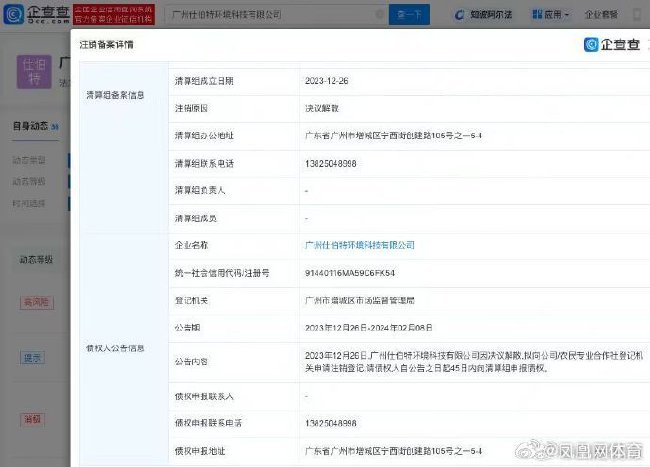This screenshot has height=467, width=650.
Task: Click the 登记机关 field label
Action: (191, 300)
